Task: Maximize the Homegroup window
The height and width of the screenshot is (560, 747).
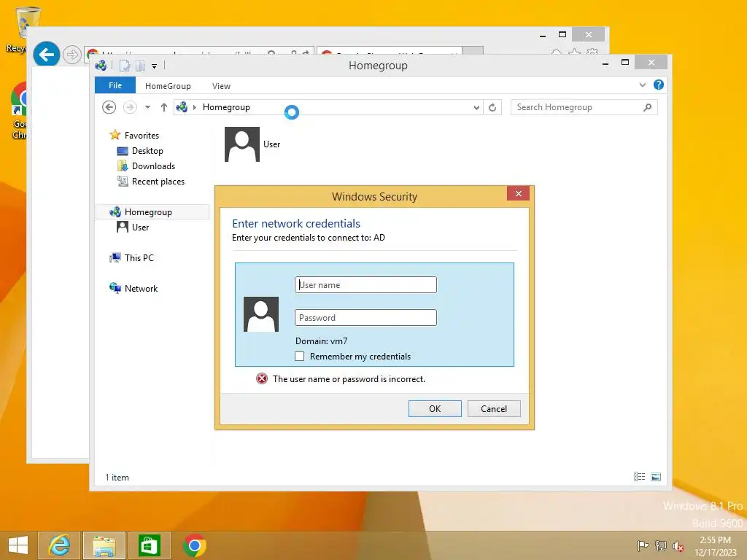Action: (x=625, y=63)
